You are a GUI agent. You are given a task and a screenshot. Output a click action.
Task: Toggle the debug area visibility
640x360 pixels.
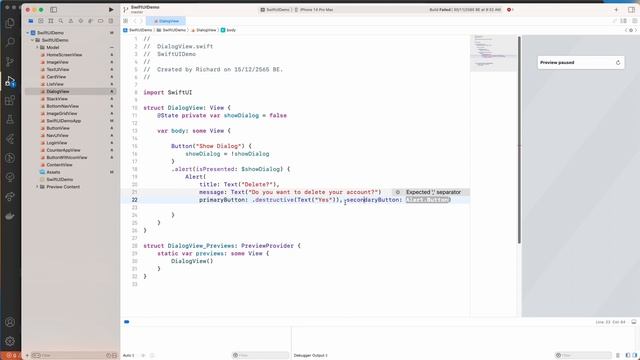point(633,322)
